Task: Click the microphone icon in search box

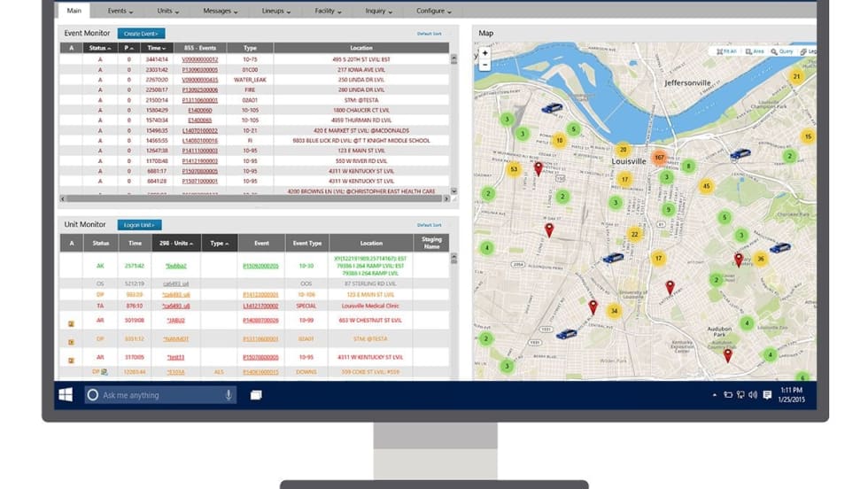Action: (x=229, y=395)
